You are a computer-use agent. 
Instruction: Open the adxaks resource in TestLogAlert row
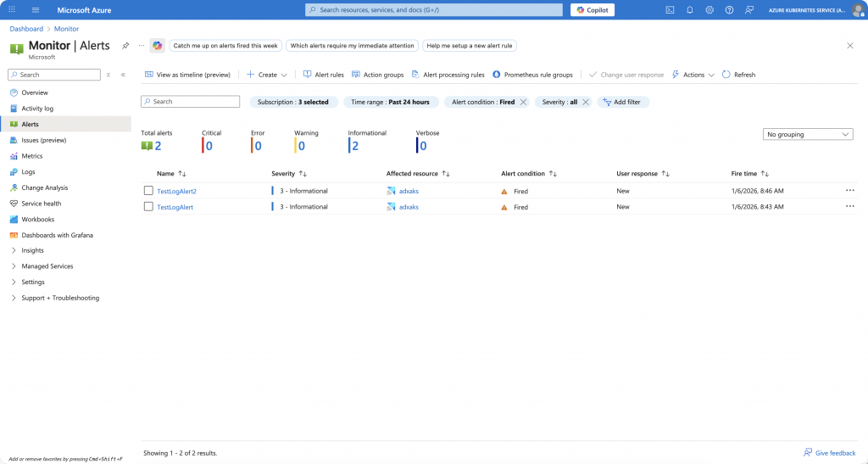click(x=409, y=207)
